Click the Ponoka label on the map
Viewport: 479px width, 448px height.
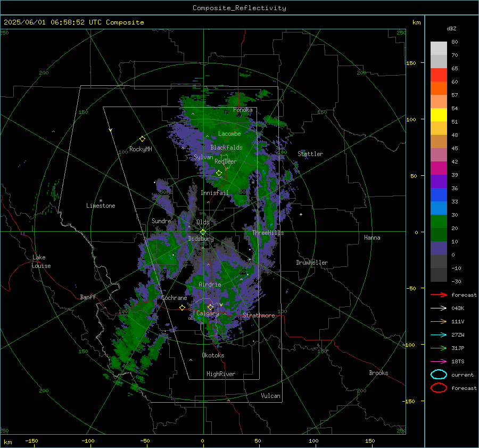tap(243, 110)
